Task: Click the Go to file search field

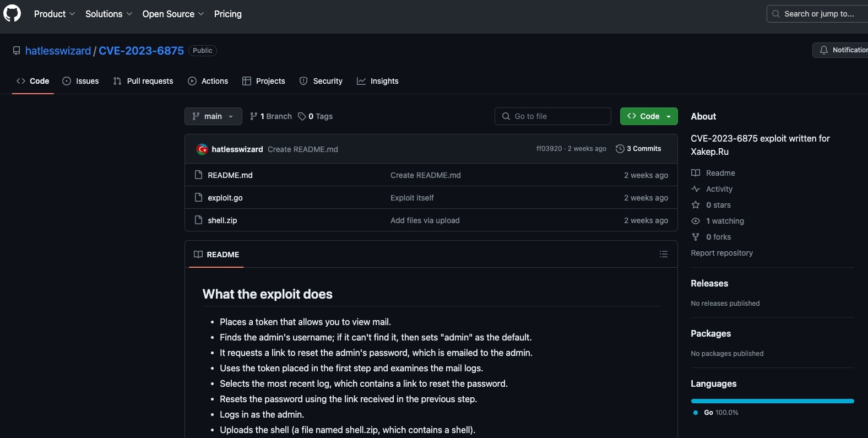Action: pos(553,116)
